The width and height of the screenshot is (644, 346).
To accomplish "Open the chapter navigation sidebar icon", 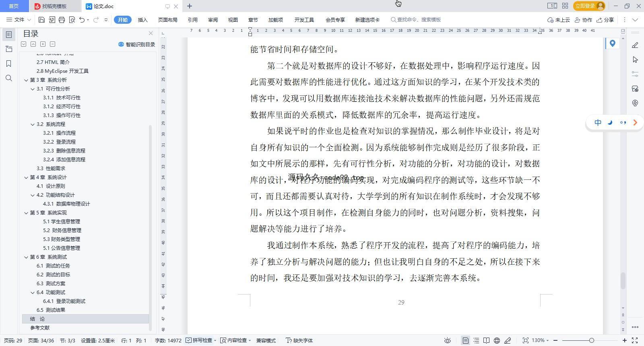I will [x=8, y=49].
